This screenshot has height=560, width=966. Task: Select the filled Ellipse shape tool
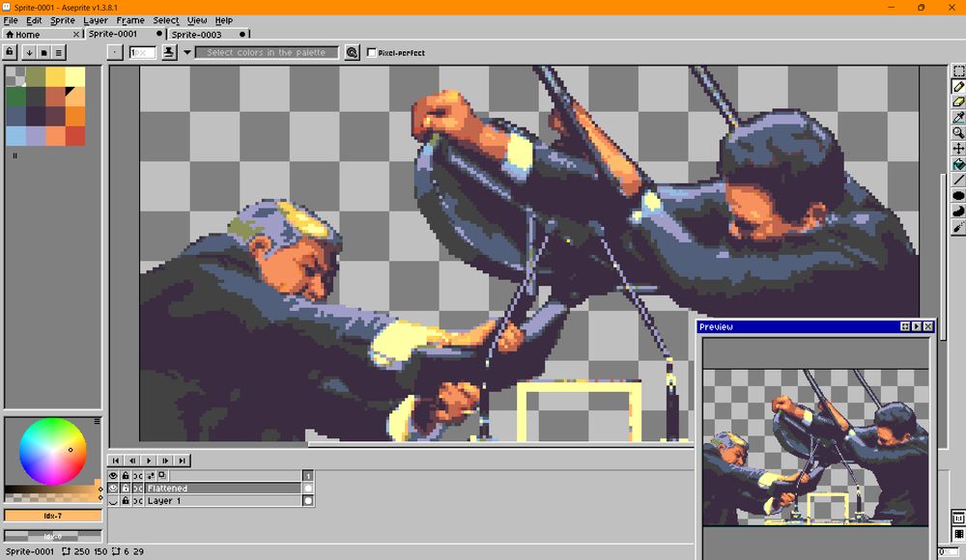coord(958,196)
